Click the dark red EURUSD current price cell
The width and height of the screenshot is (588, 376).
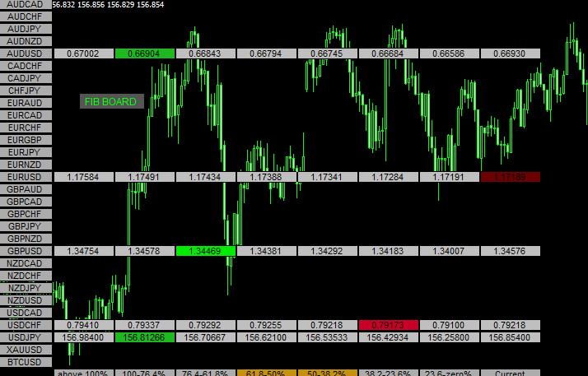tap(509, 177)
